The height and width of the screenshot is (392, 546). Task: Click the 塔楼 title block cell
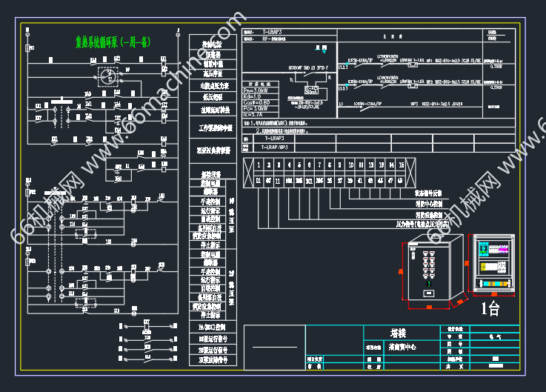(402, 333)
